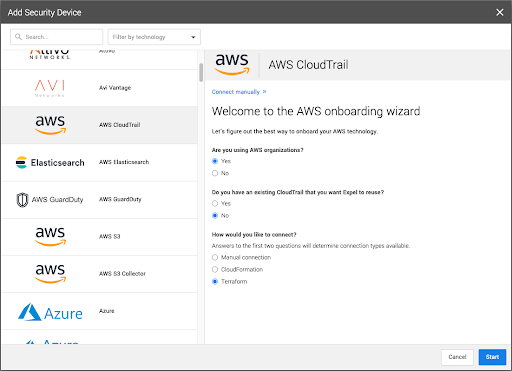Select AWS CloudTrail text in the list
Screen dimensions: 512x371
pyautogui.click(x=119, y=125)
